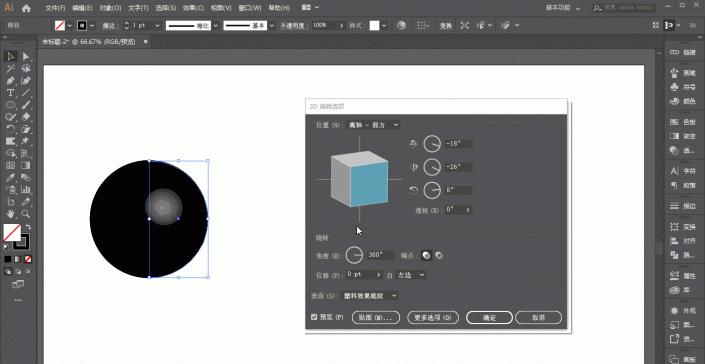Open the 符号 Symbols panel
705x364 pixels.
[683, 87]
